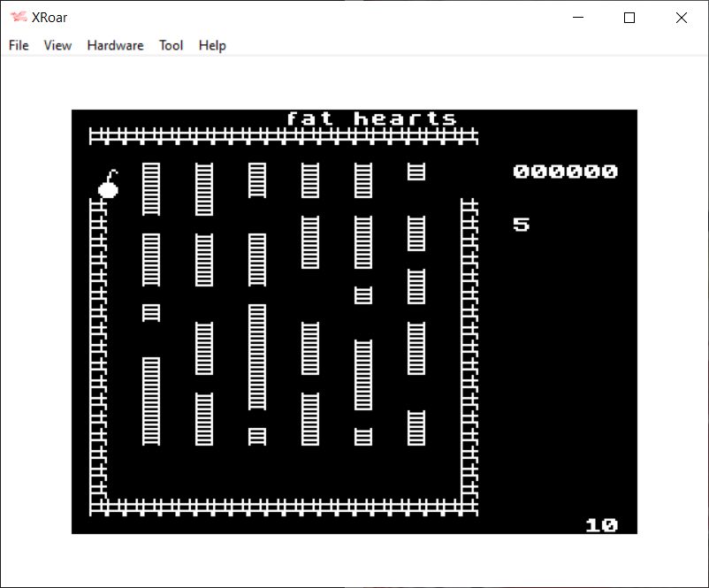Maximize the XRoar emulator window
Screen dimensions: 709x588
coord(629,18)
